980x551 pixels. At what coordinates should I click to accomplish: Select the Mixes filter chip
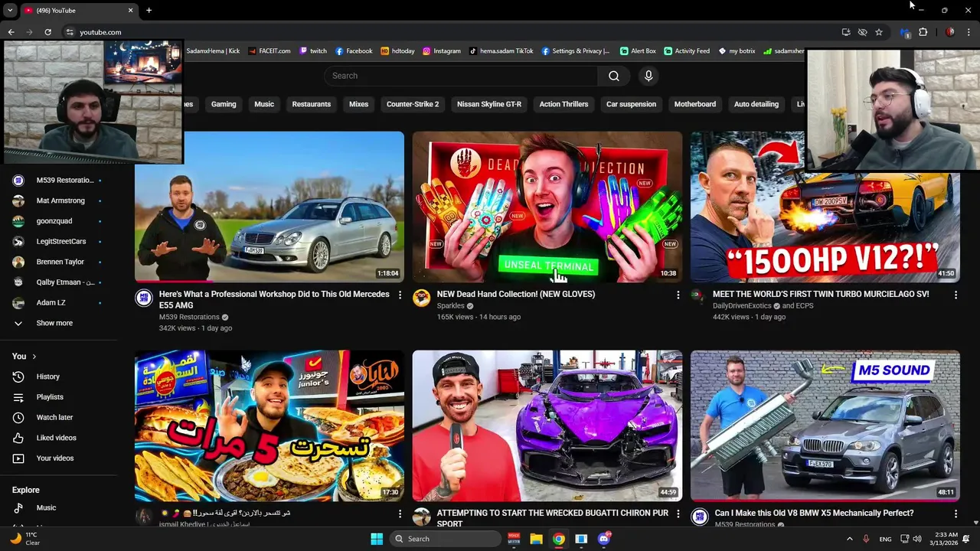coord(358,104)
